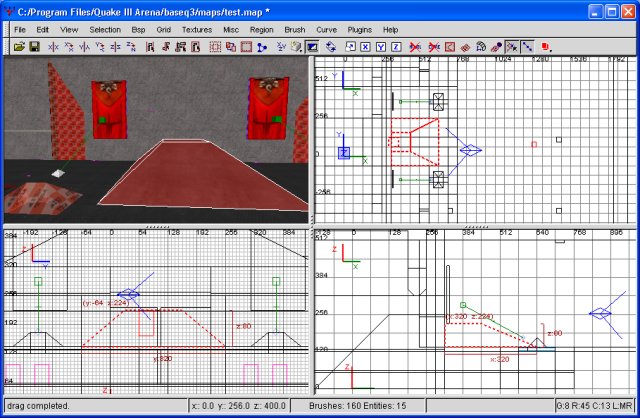Click the Open map file icon
The height and width of the screenshot is (418, 640).
pos(19,47)
